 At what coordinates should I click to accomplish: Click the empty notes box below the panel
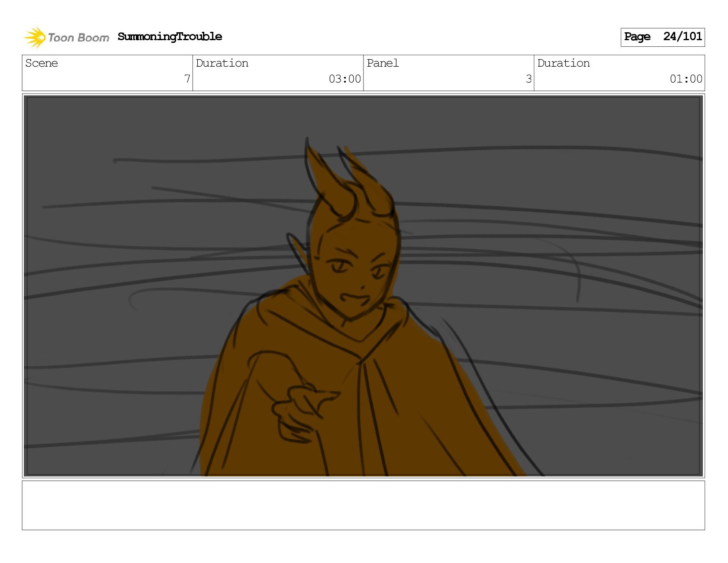363,505
